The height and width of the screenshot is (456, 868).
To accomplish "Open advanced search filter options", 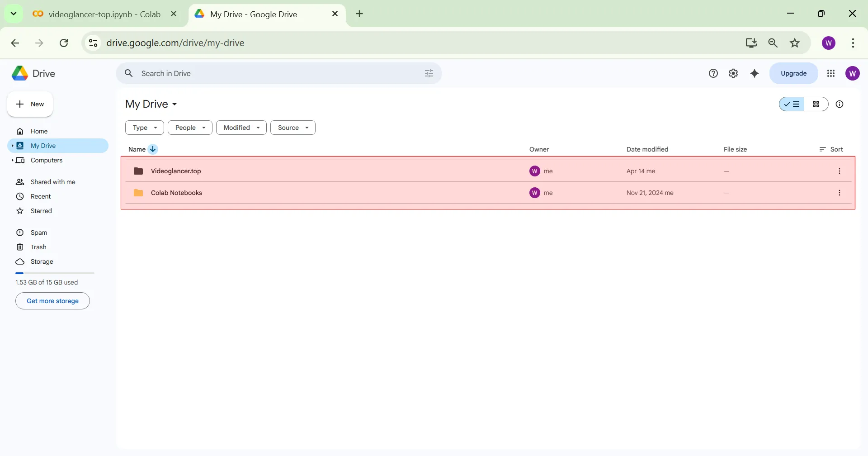I will point(429,73).
